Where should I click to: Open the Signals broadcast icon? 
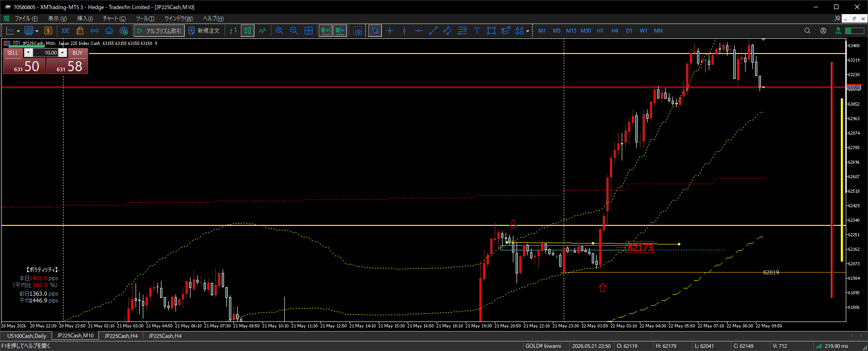94,31
